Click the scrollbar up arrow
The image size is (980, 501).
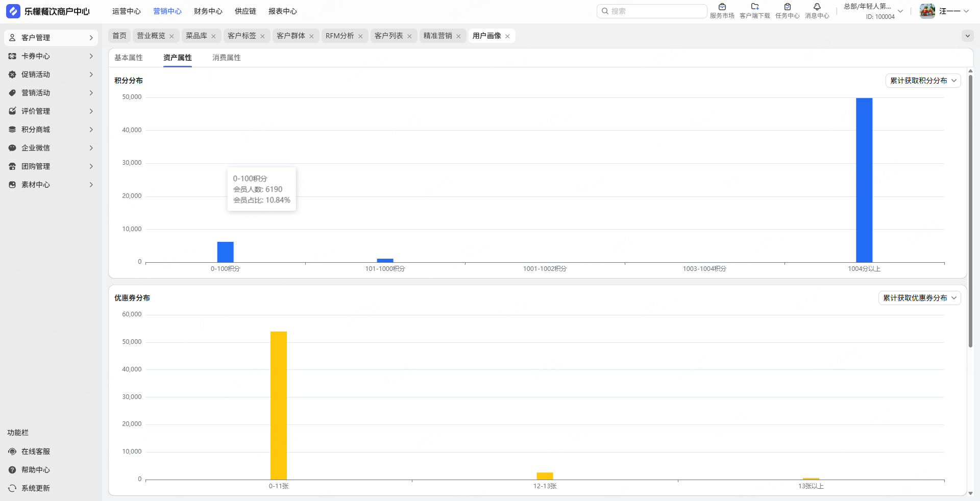click(x=970, y=71)
